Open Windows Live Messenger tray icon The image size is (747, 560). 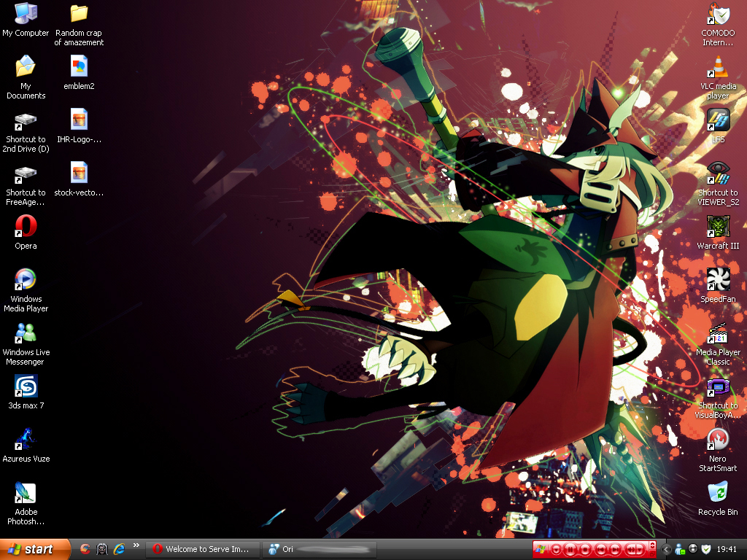680,550
